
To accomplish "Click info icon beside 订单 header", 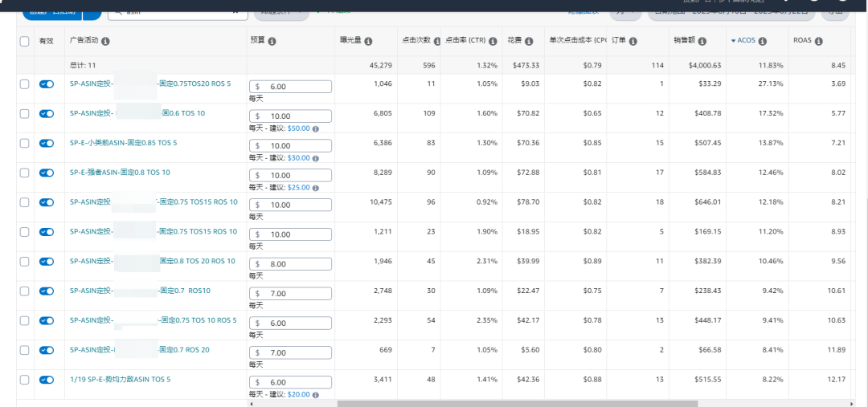I will [633, 41].
